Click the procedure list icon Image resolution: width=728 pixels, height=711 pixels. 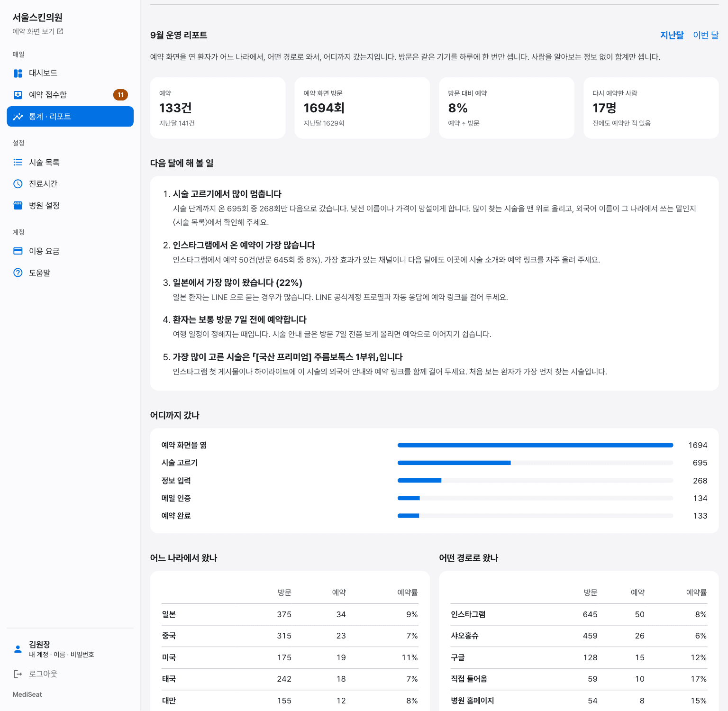[18, 162]
